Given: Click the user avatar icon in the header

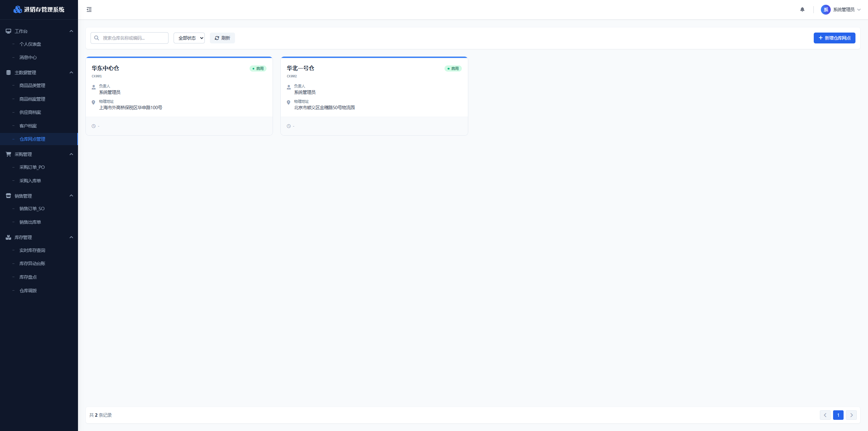Looking at the screenshot, I should pos(826,9).
